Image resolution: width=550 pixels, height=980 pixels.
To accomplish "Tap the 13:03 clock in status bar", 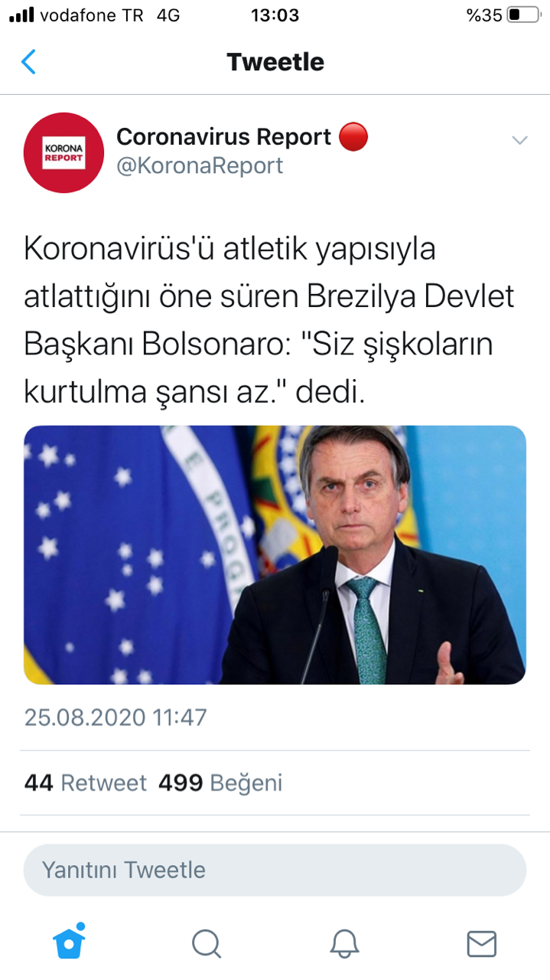I will tap(275, 15).
